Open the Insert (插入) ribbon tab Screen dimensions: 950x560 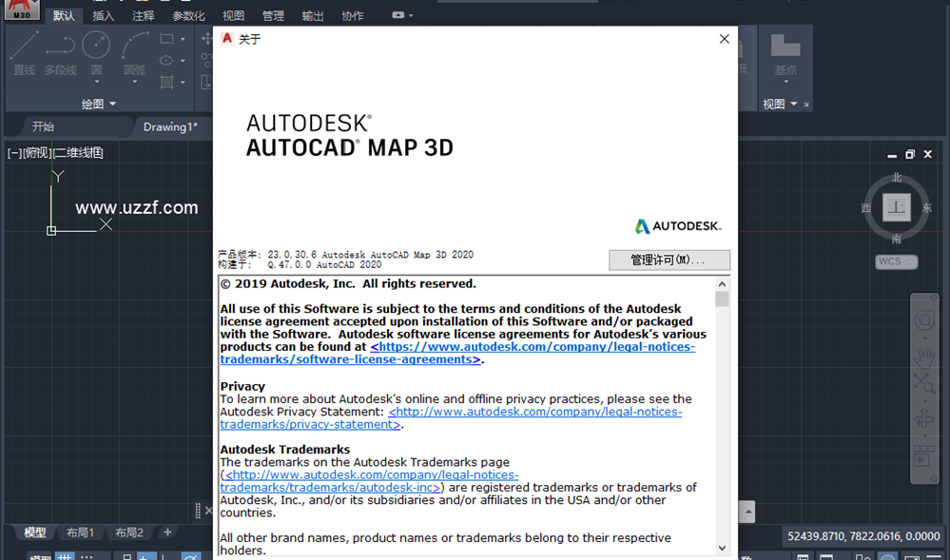(x=103, y=16)
